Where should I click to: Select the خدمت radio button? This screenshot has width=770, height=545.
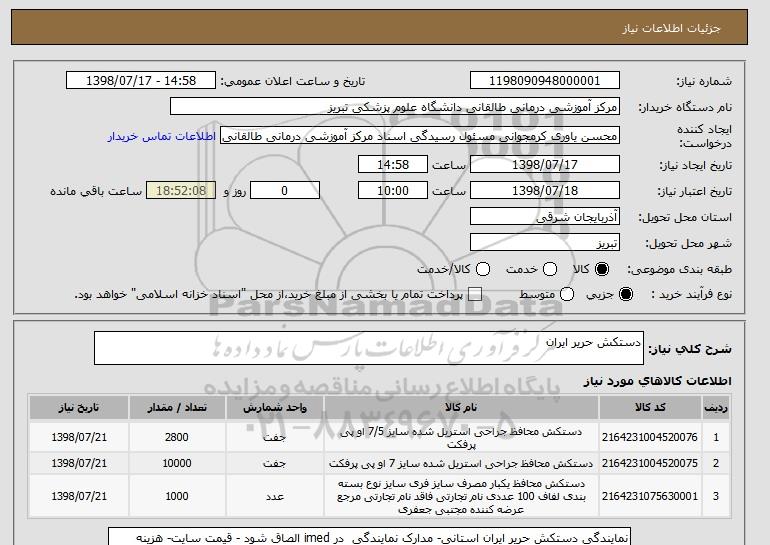550,269
